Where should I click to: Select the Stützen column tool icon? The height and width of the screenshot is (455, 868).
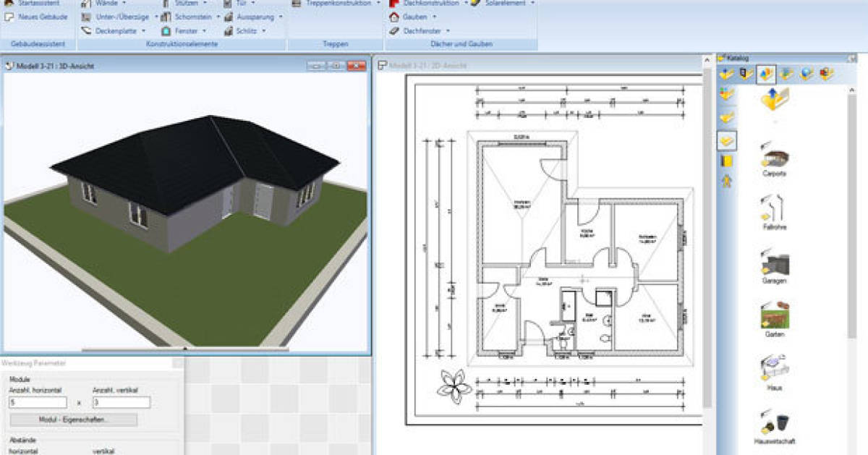pos(166,3)
